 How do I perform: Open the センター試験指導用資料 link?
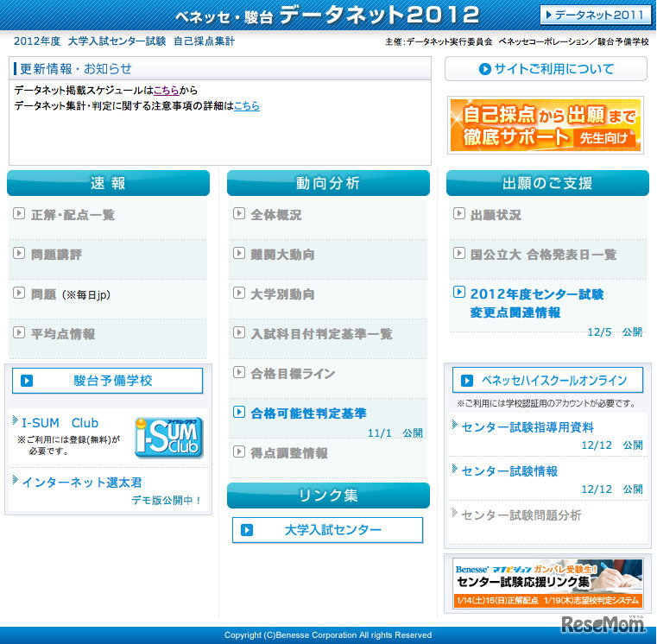527,427
